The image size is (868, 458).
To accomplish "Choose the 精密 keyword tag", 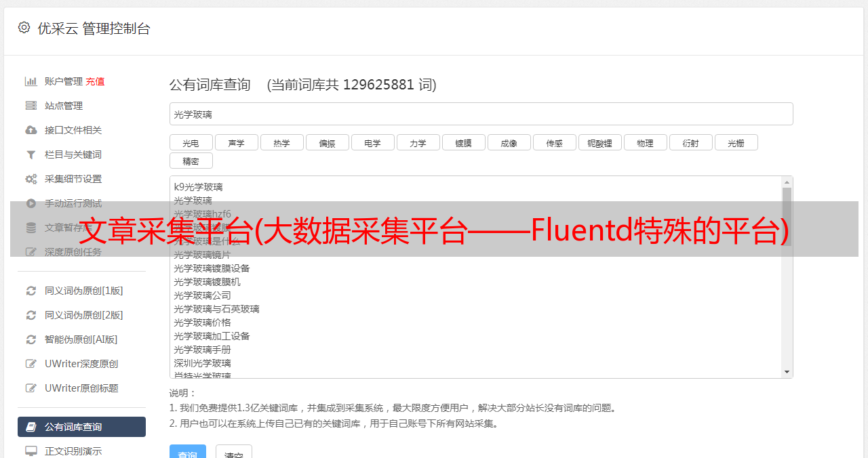I will pyautogui.click(x=191, y=161).
